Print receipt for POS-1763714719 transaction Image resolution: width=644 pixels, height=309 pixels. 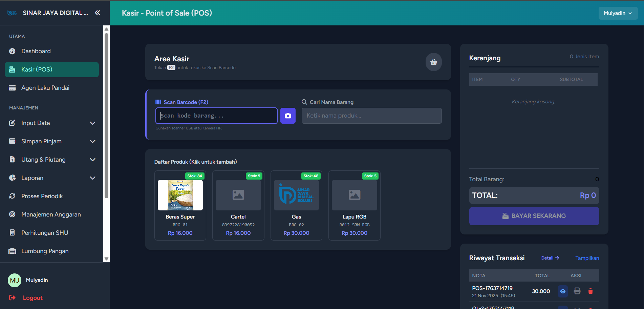point(577,291)
